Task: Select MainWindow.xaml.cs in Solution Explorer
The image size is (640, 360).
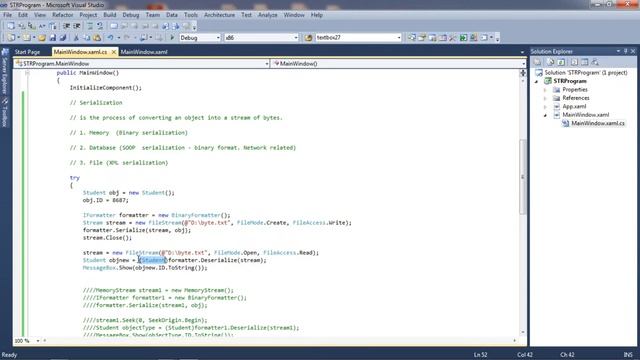Action: pyautogui.click(x=598, y=123)
